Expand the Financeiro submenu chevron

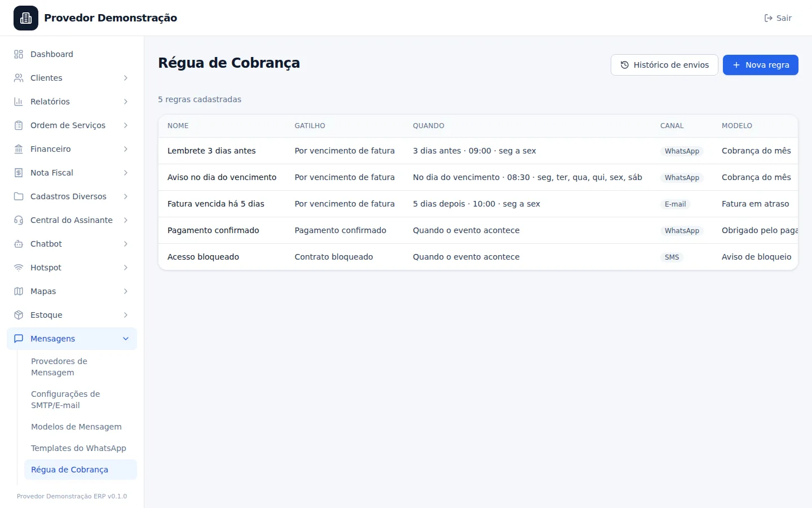click(126, 149)
